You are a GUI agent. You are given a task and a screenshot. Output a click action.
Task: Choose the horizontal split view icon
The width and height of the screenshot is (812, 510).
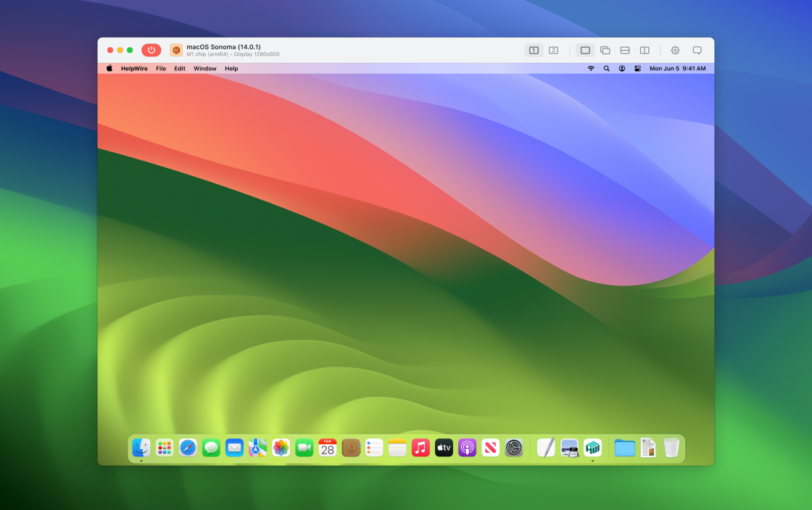pyautogui.click(x=625, y=50)
